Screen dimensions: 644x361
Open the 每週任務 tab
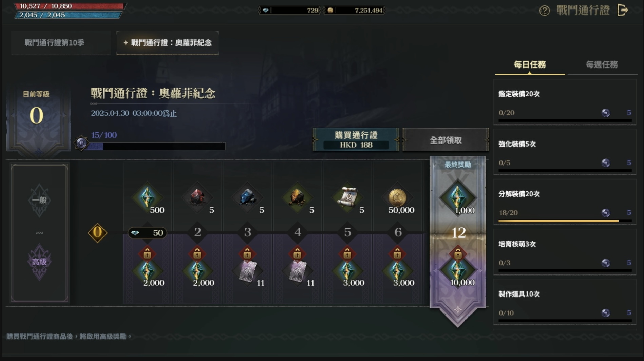coord(602,65)
